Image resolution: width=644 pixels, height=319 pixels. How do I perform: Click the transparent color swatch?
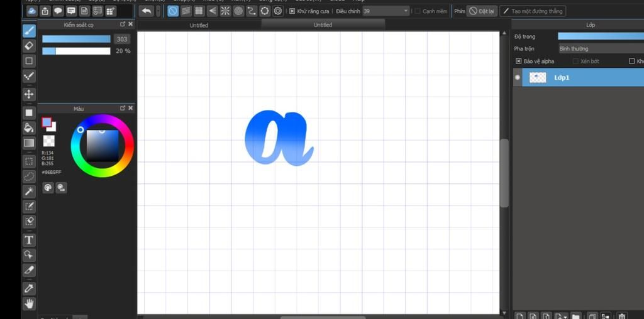coord(49,141)
